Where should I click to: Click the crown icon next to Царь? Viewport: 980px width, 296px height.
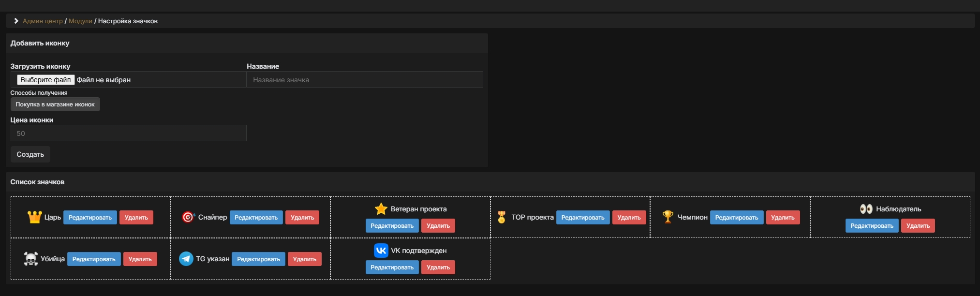(34, 218)
